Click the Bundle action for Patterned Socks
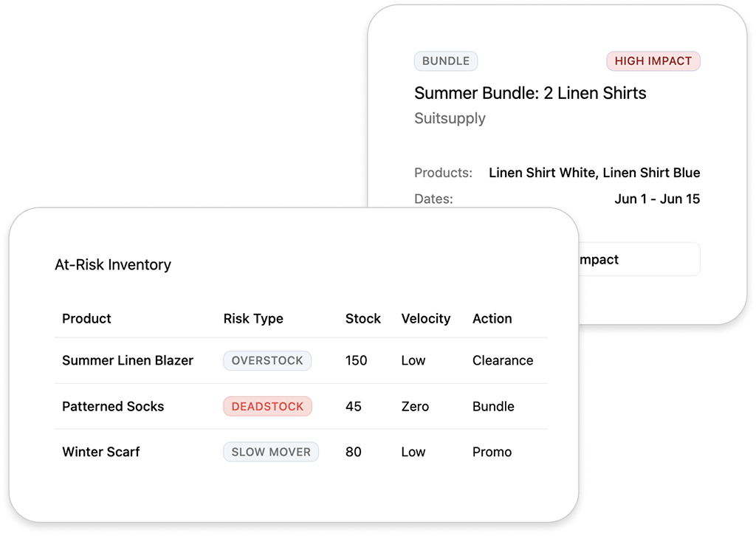This screenshot has width=756, height=536. [493, 406]
